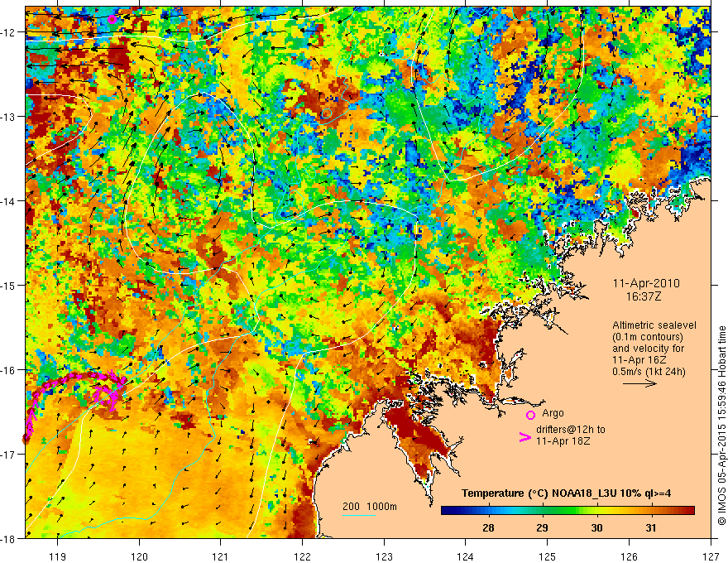Image resolution: width=728 pixels, height=563 pixels.
Task: Click the 'drifters@12h to' legend text
Action: [571, 430]
